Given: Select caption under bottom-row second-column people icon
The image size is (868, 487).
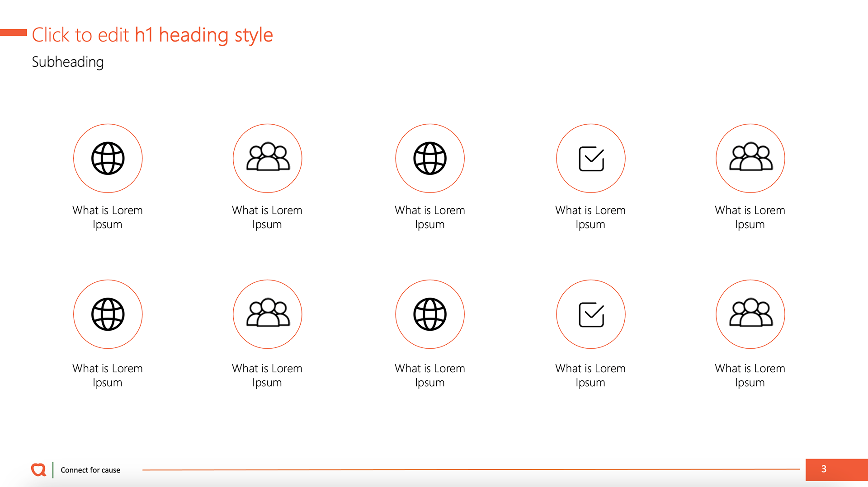Looking at the screenshot, I should pos(267,375).
